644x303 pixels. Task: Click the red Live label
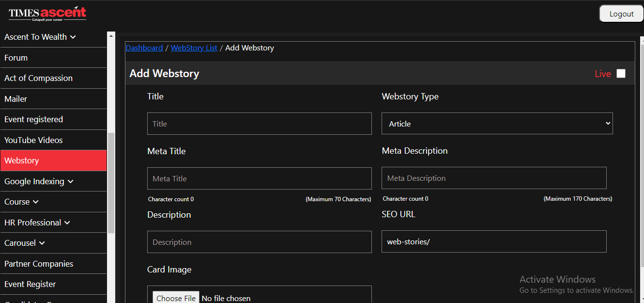click(603, 74)
